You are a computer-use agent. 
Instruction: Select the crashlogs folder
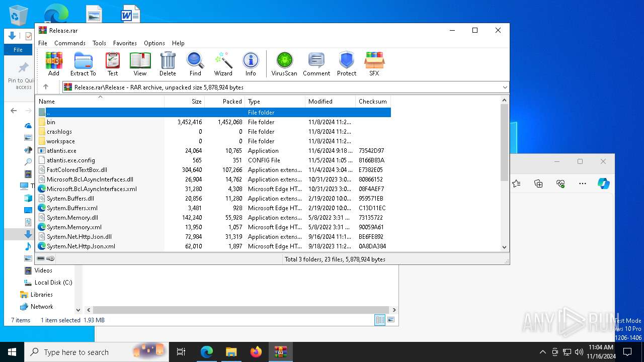[x=214, y=132]
